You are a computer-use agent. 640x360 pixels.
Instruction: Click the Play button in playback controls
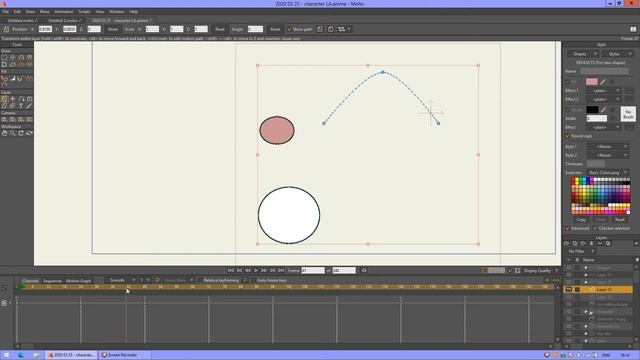click(x=256, y=270)
